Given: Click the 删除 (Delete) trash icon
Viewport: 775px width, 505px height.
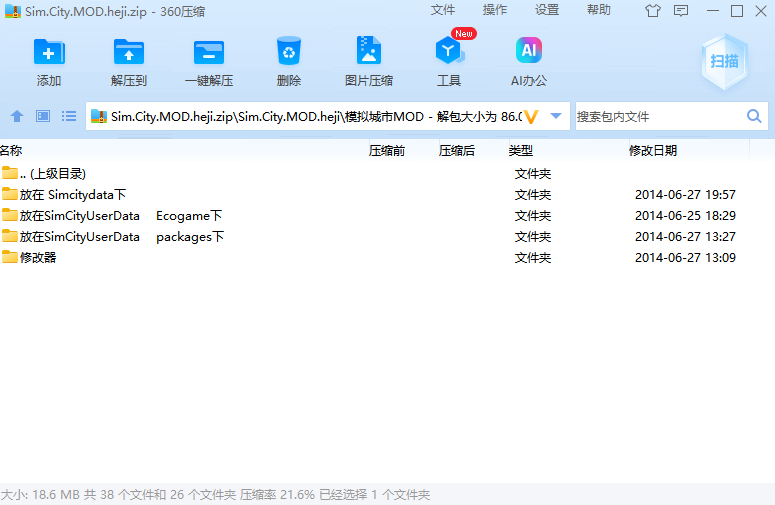Looking at the screenshot, I should [x=289, y=51].
